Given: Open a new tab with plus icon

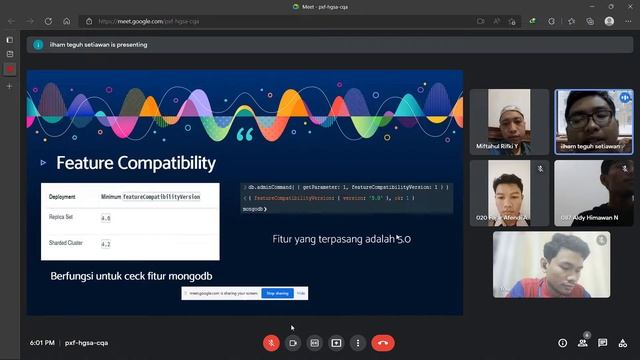Looking at the screenshot, I should (x=9, y=86).
